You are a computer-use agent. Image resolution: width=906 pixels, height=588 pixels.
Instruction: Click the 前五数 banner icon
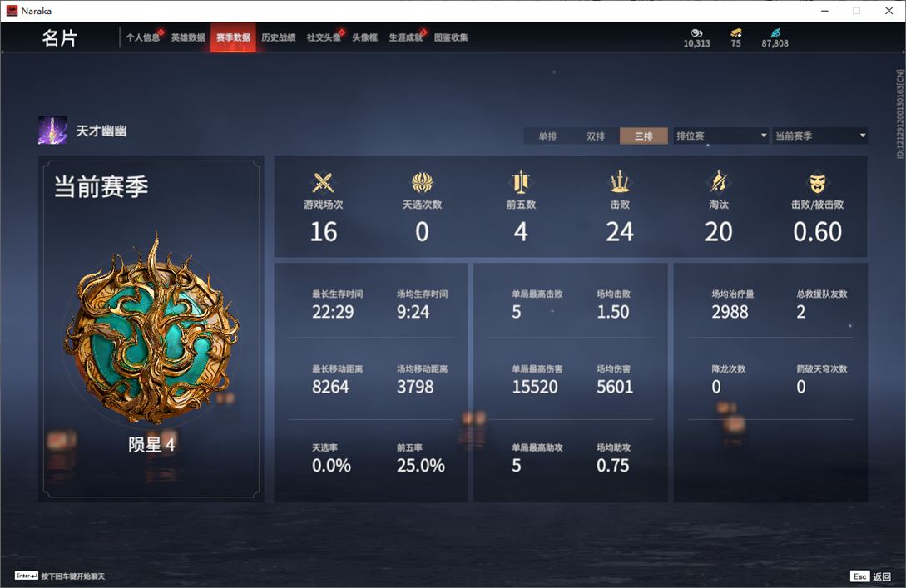[x=521, y=182]
